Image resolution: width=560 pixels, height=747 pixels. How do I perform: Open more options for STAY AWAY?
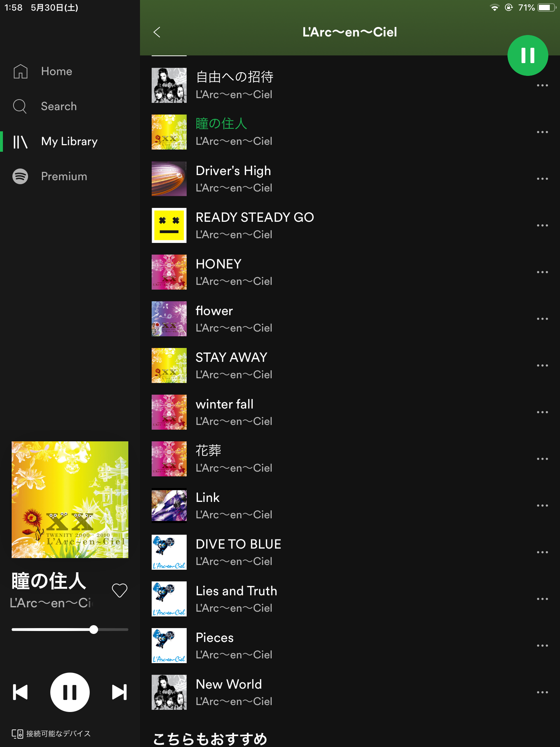tap(542, 365)
